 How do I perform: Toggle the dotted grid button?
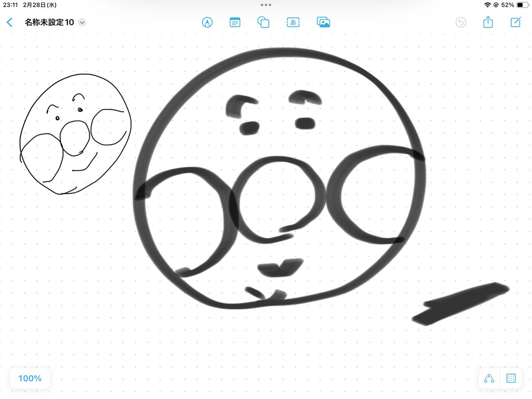tap(511, 378)
